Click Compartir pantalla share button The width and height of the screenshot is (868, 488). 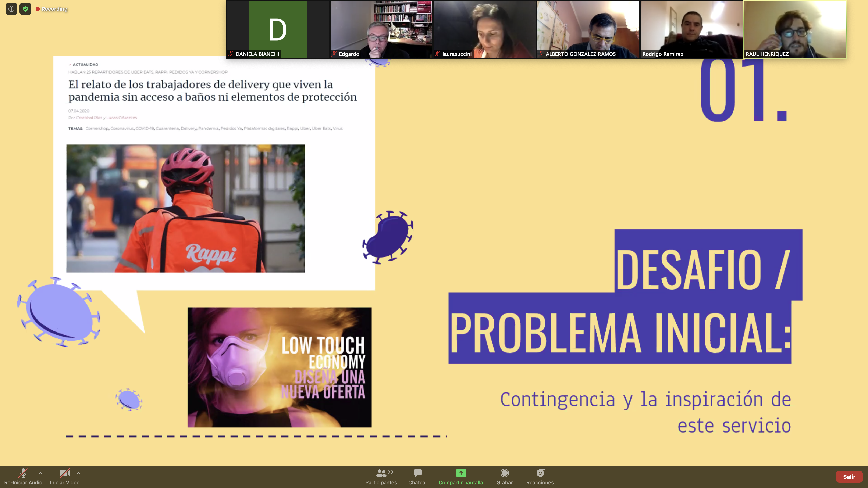coord(461,477)
